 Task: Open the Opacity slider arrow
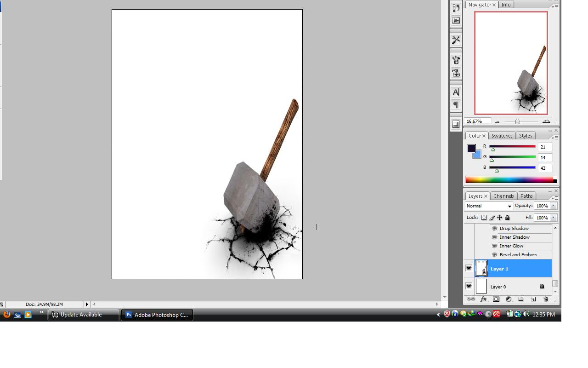coord(554,206)
